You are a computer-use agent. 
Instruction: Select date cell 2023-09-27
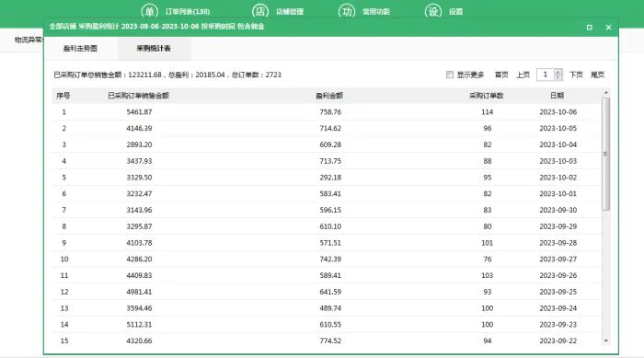coord(558,260)
